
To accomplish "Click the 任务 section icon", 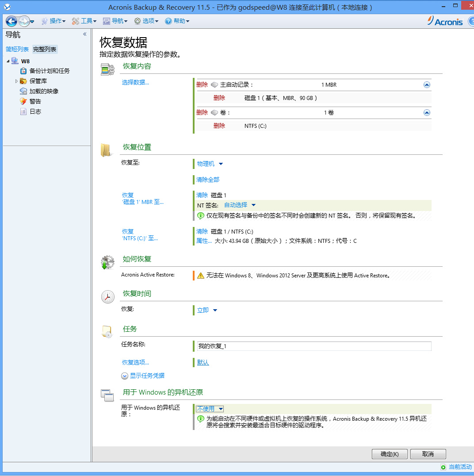I will (107, 331).
